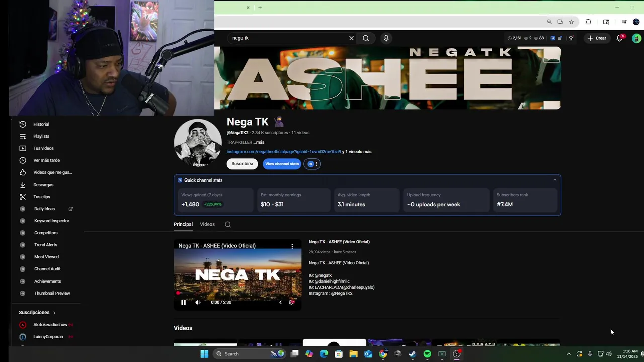Open Chrome profile avatar
644x362 pixels.
pos(636,22)
